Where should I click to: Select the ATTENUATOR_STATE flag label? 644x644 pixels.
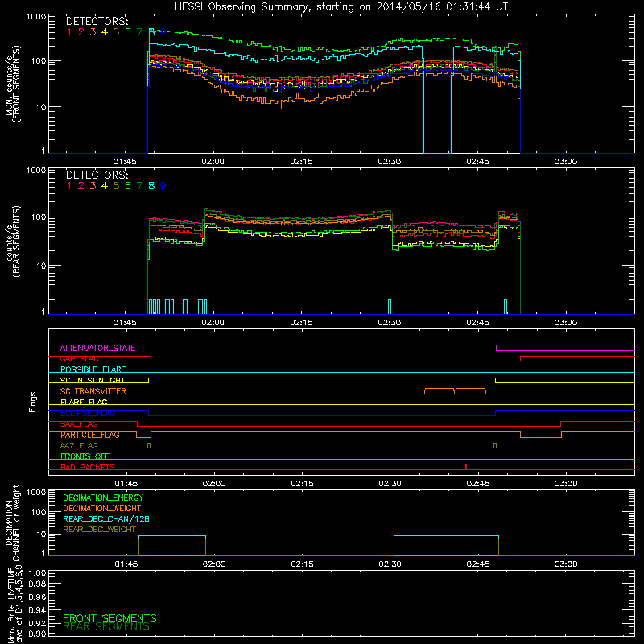coord(97,349)
